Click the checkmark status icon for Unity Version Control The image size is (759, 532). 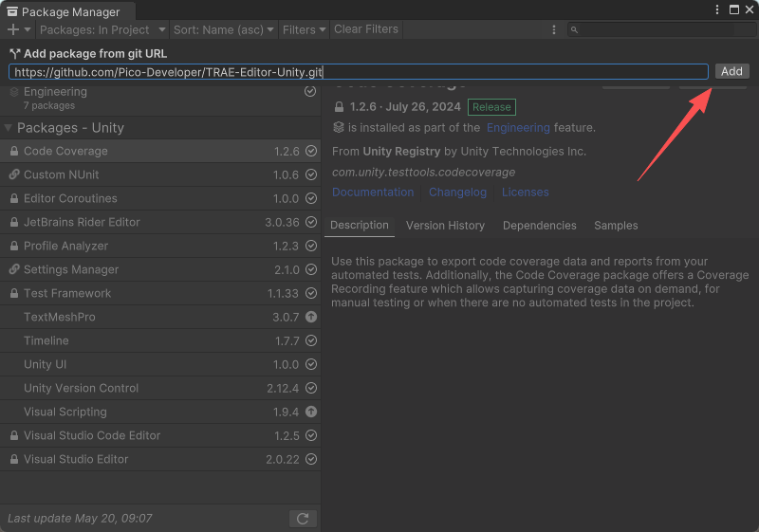tap(311, 388)
